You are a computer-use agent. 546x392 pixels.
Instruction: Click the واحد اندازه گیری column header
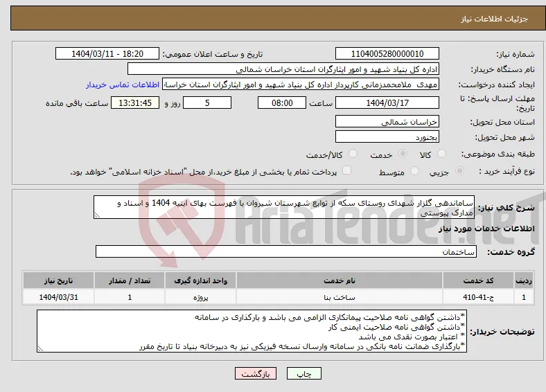[x=200, y=280]
